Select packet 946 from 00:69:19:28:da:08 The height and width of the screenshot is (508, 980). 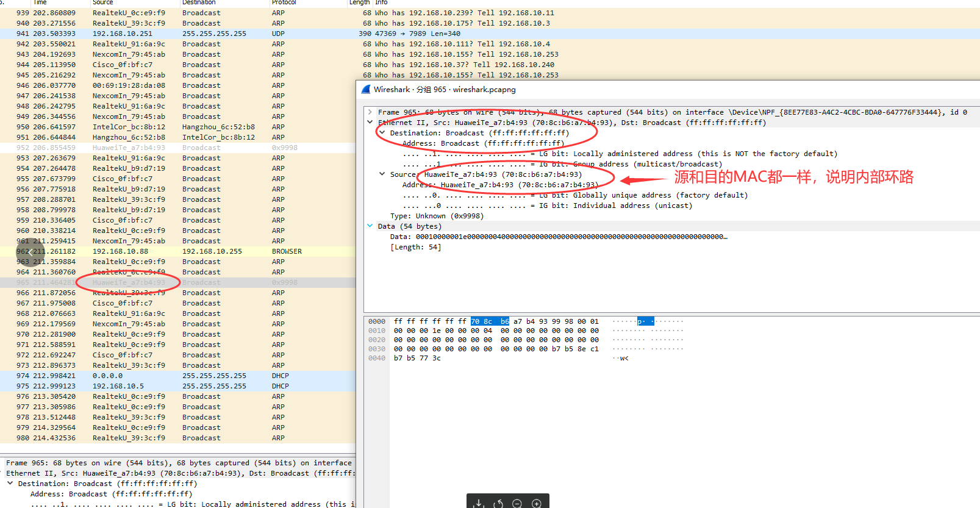(178, 85)
